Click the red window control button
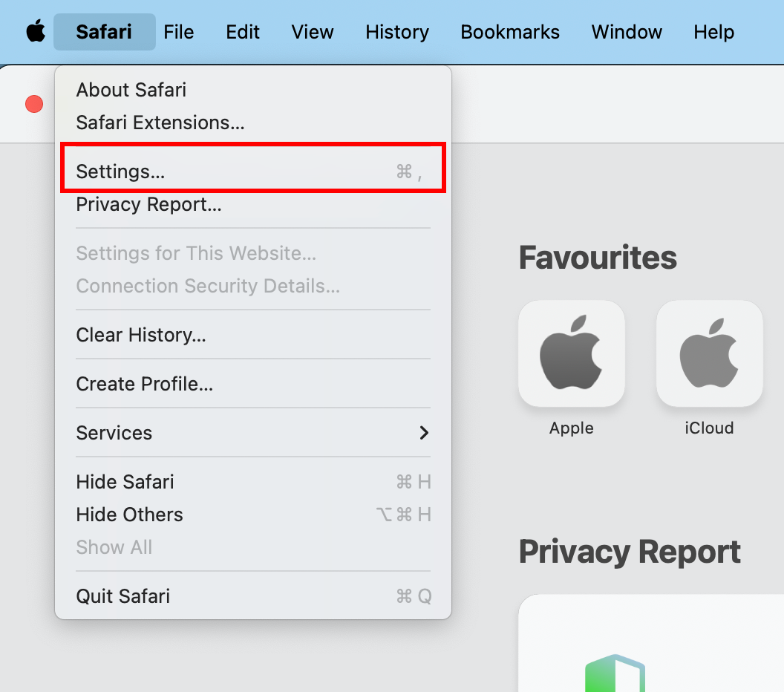 tap(33, 104)
